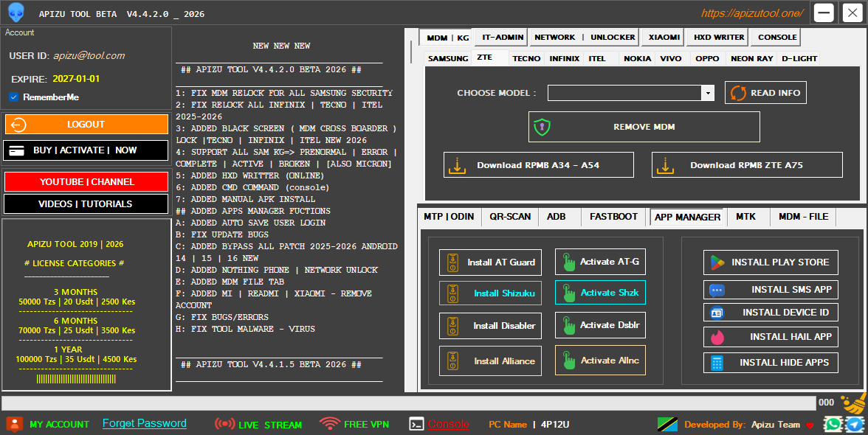
Task: Click the Free VPN wifi icon
Action: (x=330, y=424)
